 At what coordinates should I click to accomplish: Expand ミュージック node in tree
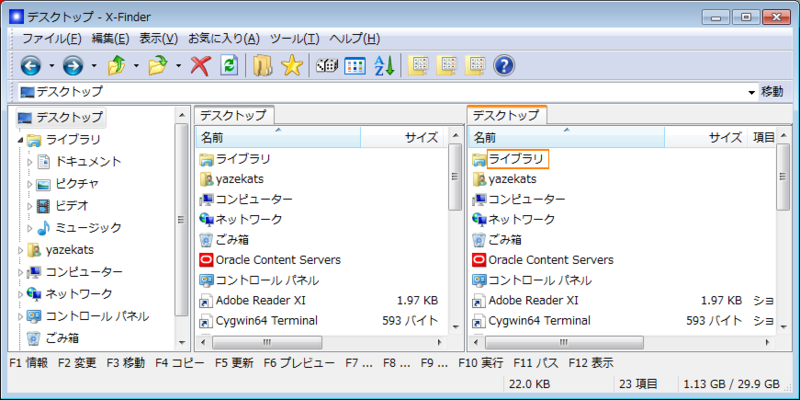[x=30, y=228]
